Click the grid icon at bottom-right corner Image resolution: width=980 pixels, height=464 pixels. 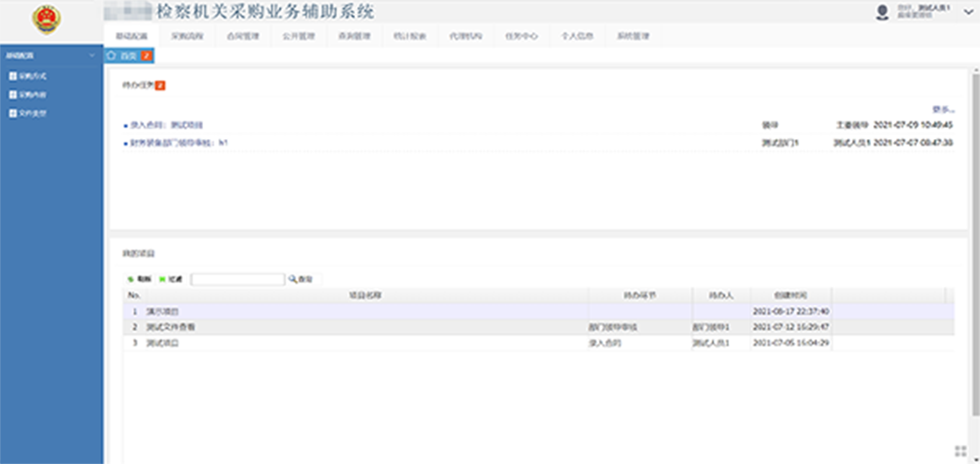point(960,451)
